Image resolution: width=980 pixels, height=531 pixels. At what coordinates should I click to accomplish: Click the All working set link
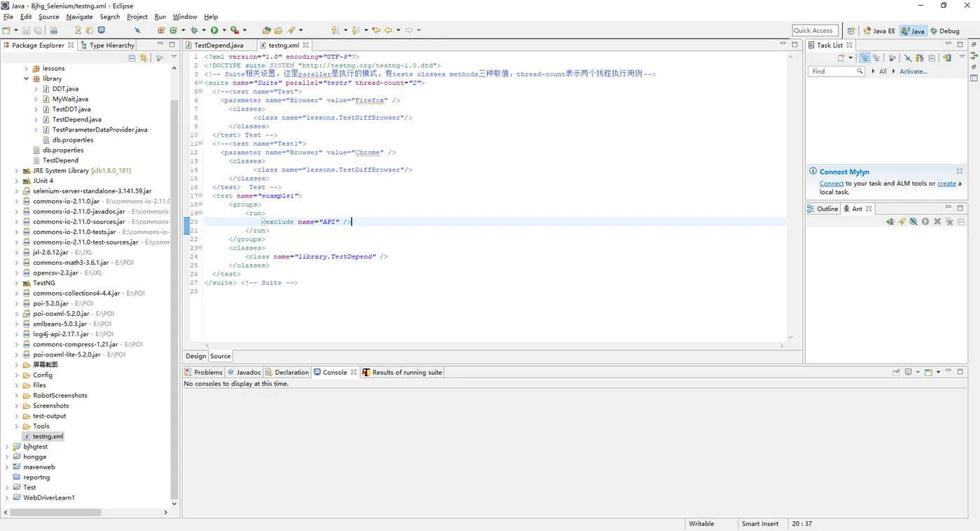pyautogui.click(x=883, y=71)
